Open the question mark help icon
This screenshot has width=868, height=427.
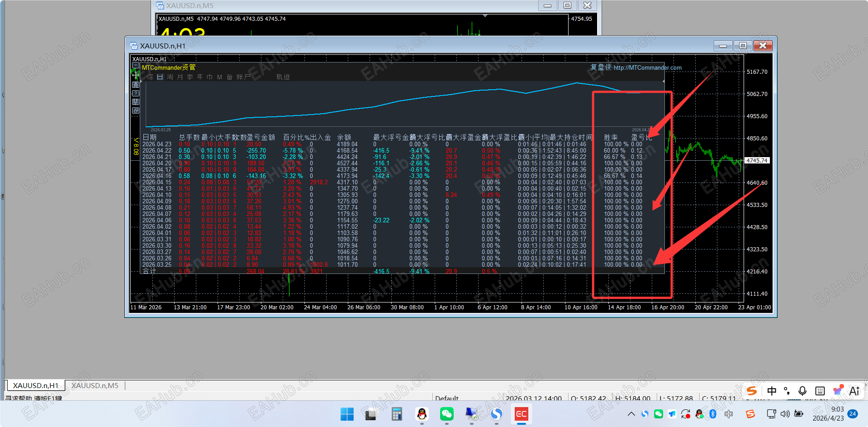pos(136,93)
